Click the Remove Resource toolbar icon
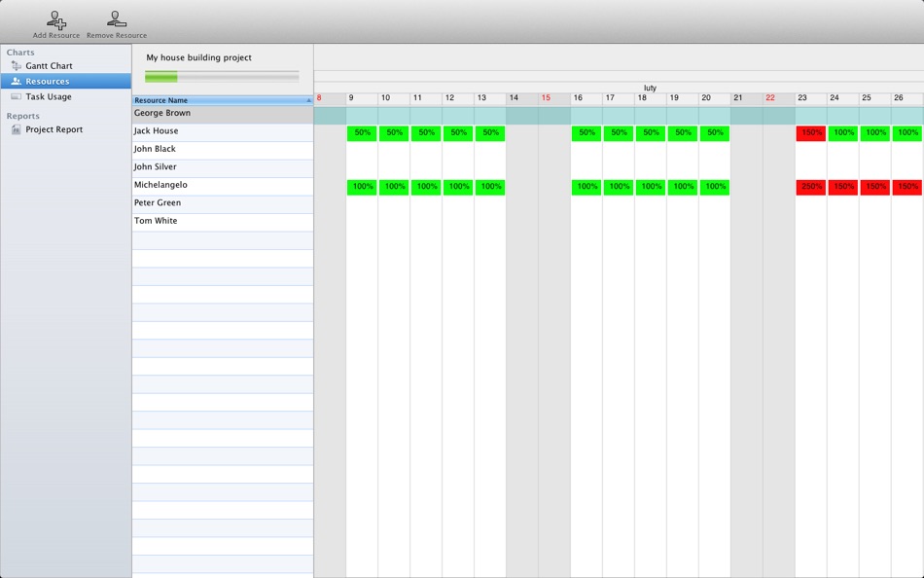The height and width of the screenshot is (578, 924). [116, 19]
